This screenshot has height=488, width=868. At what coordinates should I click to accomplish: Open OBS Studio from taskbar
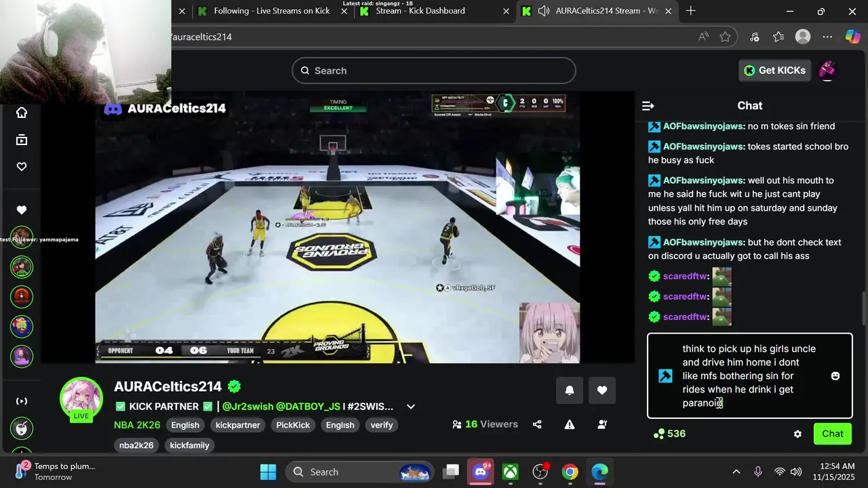pos(540,472)
